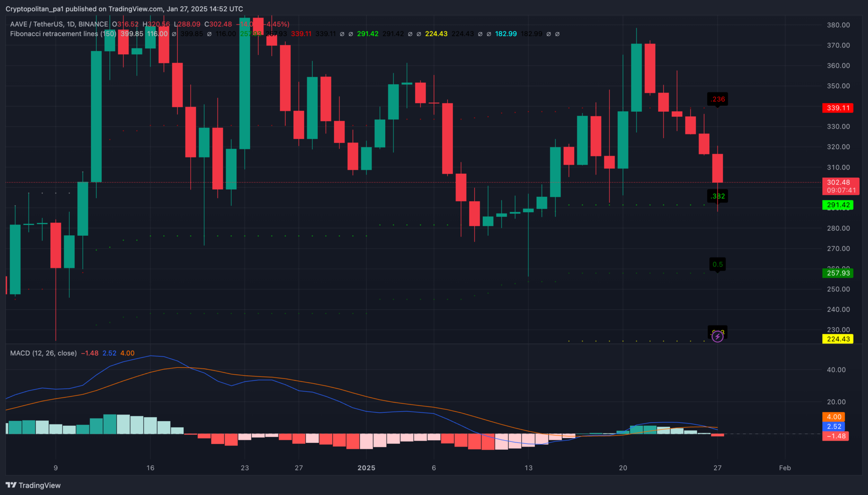Click the orange 4.00 MACD signal tag

pos(834,417)
